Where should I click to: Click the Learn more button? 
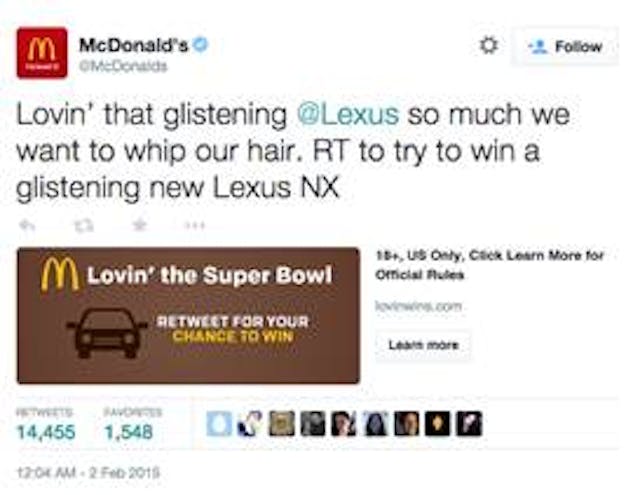coord(423,345)
